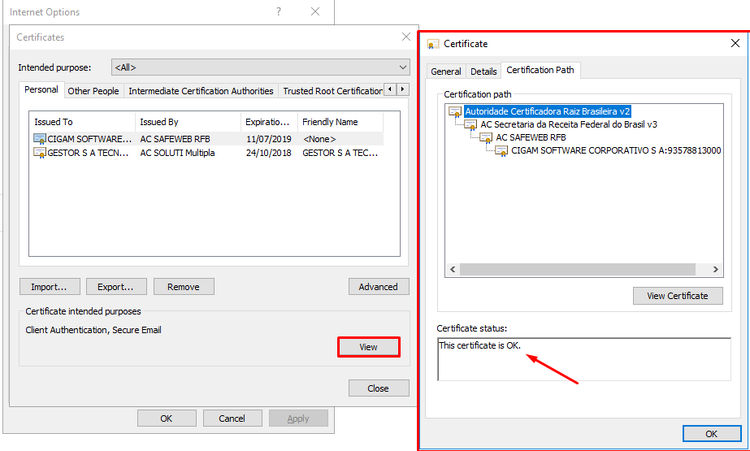Open Intermediate Certification Authorities tab

pyautogui.click(x=201, y=91)
